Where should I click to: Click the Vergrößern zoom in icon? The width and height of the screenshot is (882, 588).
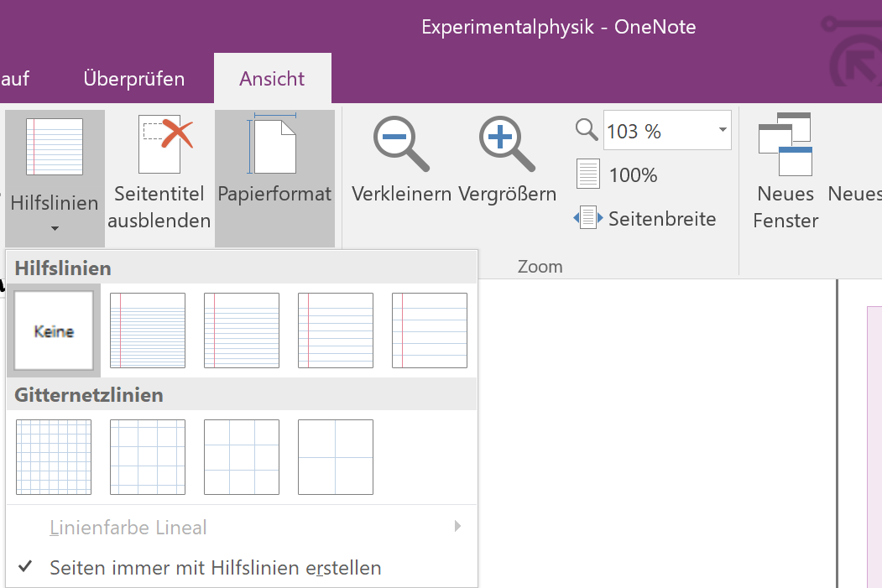[x=506, y=144]
